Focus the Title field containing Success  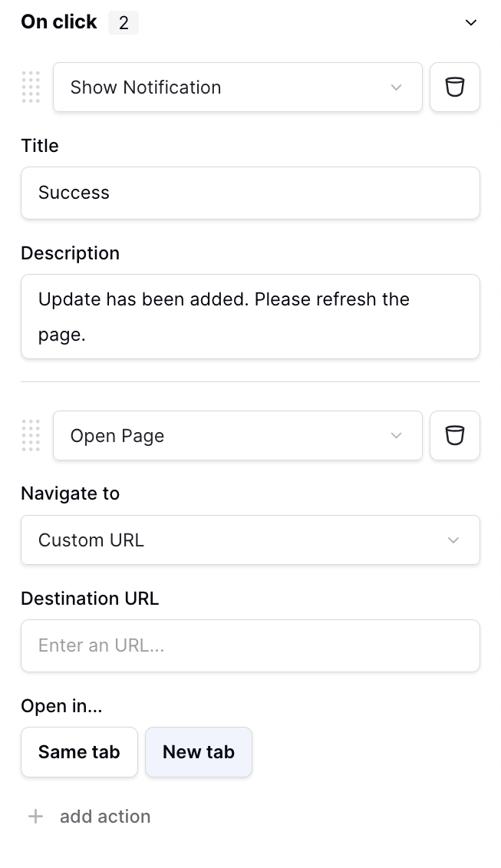[250, 193]
